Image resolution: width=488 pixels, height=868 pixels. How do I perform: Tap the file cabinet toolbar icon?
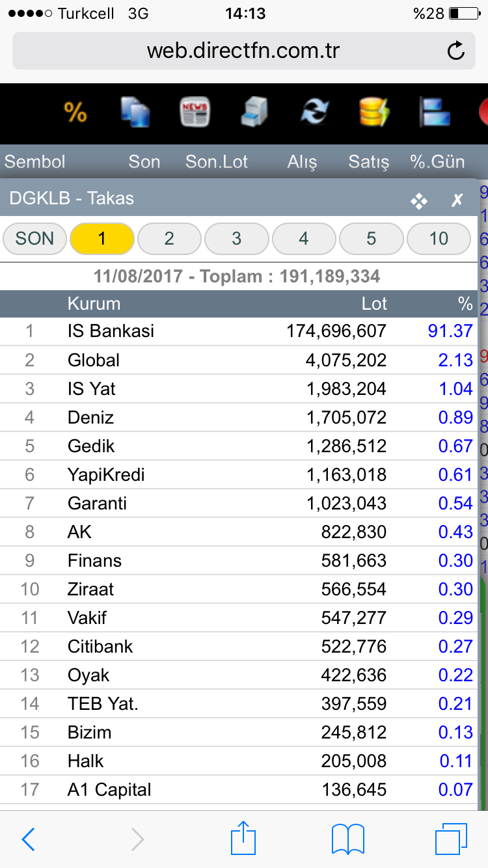coord(254,113)
